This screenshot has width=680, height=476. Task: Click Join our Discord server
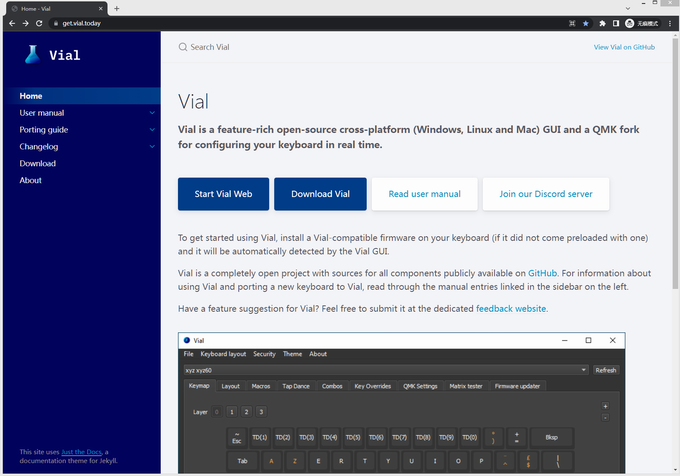[x=546, y=194]
